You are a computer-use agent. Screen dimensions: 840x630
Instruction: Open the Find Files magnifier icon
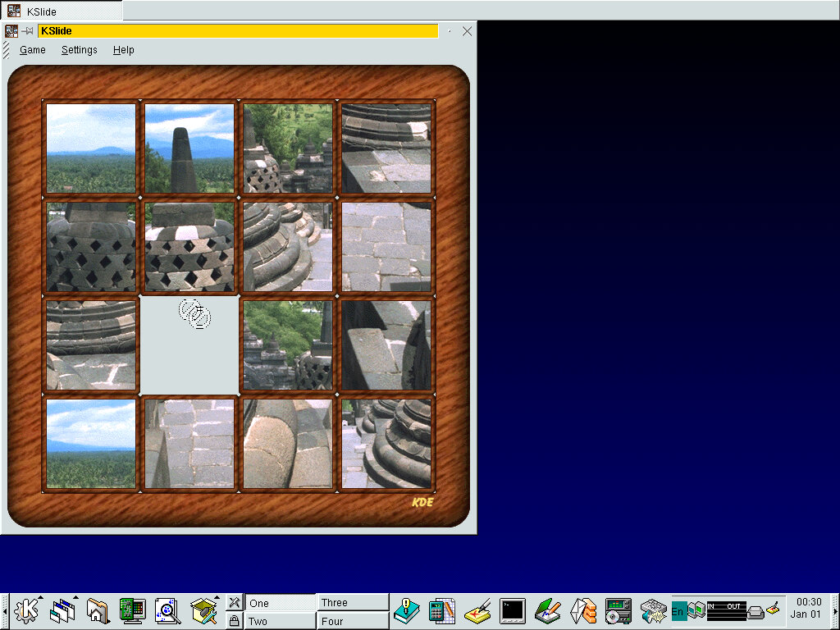pyautogui.click(x=167, y=611)
